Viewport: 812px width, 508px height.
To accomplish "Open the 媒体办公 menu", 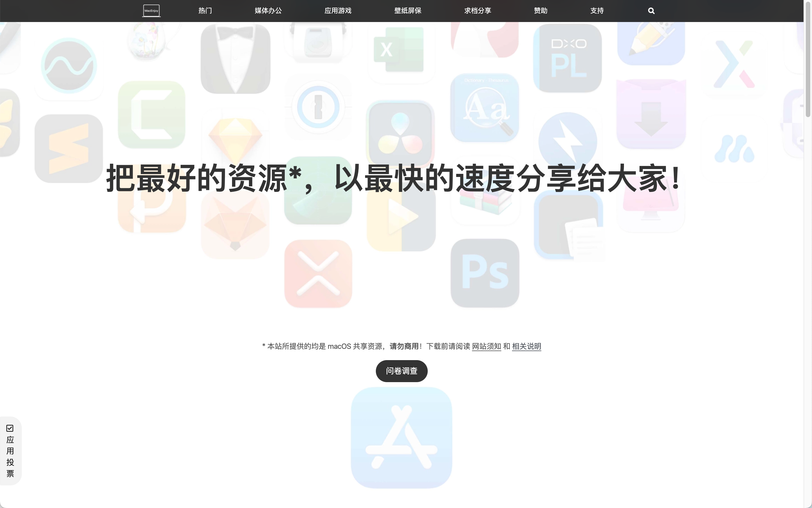I will (x=268, y=11).
